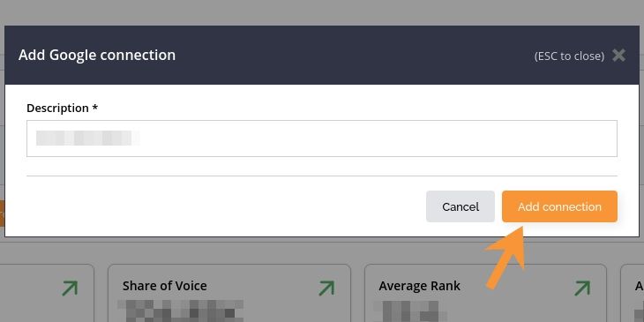This screenshot has width=644, height=322.
Task: Cancel adding the Google connection
Action: 461,206
